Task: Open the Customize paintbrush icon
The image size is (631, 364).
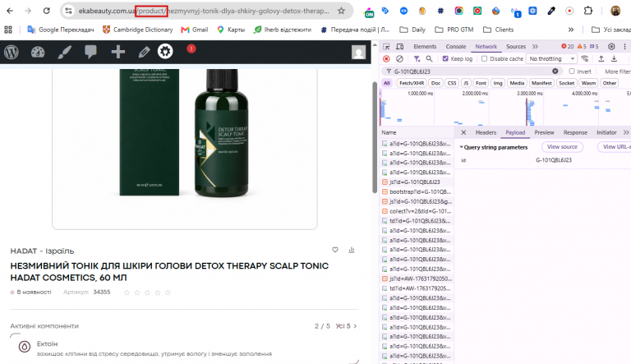Action: pos(64,52)
